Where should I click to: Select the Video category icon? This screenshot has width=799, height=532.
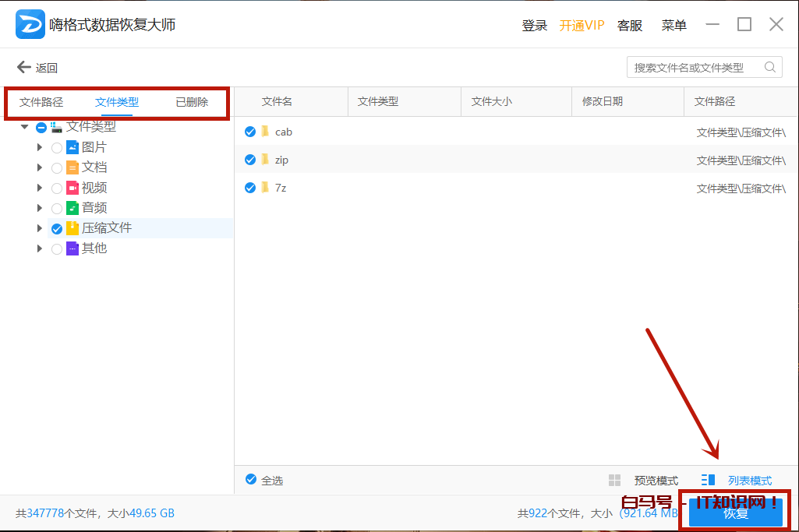72,188
